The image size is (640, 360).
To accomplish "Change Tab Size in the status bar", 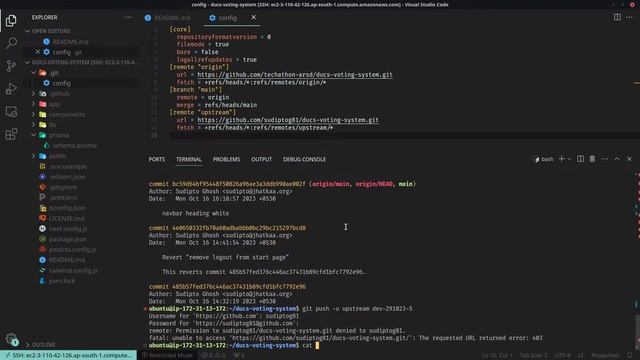I will click(x=533, y=356).
